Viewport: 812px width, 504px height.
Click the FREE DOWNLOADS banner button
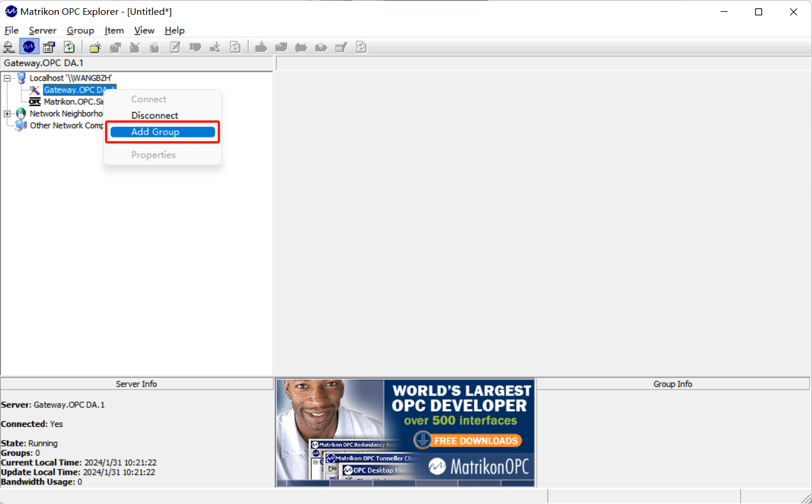[x=467, y=441]
